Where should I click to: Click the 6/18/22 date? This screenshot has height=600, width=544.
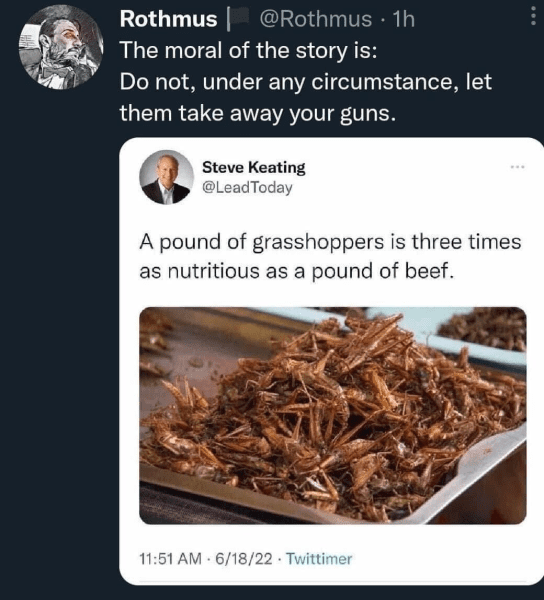click(244, 559)
